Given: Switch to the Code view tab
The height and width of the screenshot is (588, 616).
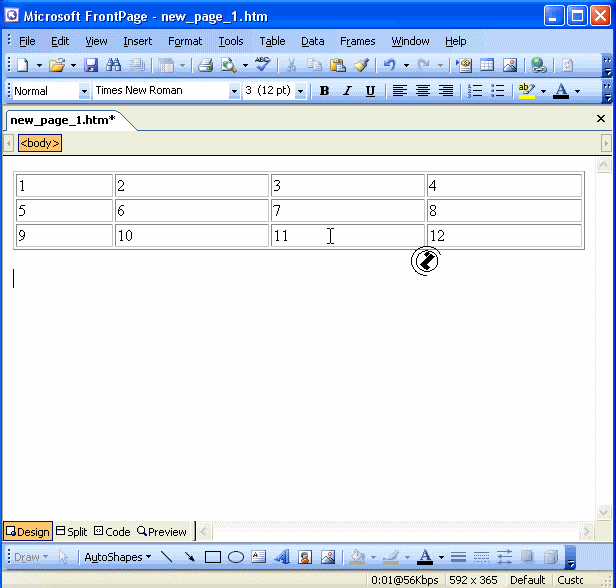Looking at the screenshot, I should pos(112,532).
